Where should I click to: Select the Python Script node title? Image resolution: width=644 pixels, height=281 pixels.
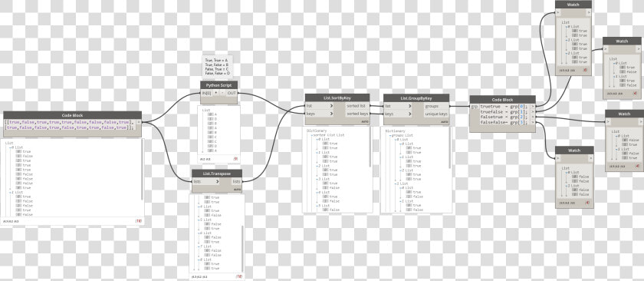coord(219,84)
